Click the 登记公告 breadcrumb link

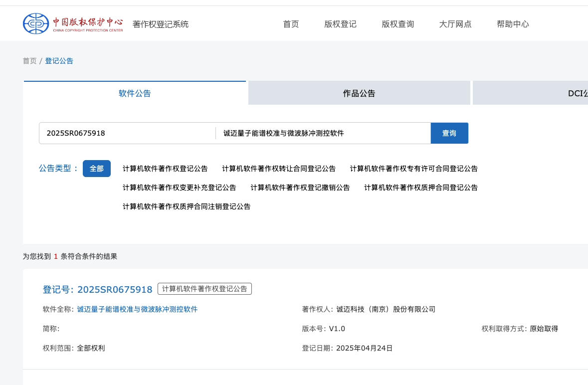[x=59, y=61]
